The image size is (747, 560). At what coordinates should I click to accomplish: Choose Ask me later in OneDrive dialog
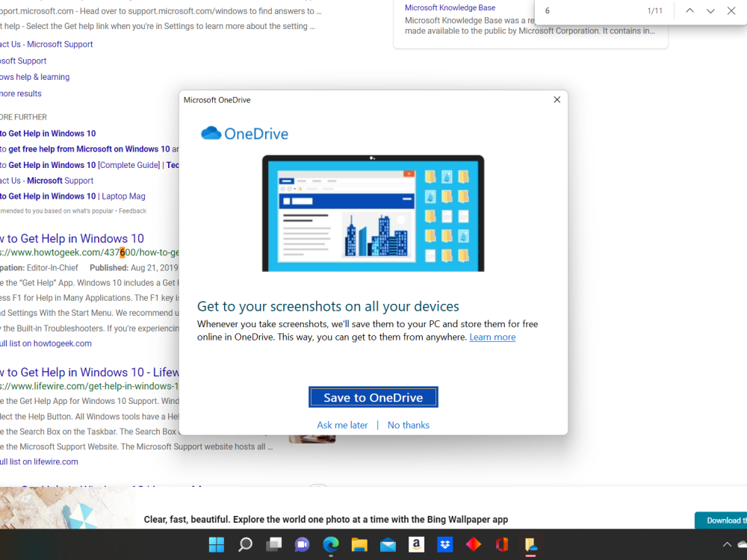(342, 425)
